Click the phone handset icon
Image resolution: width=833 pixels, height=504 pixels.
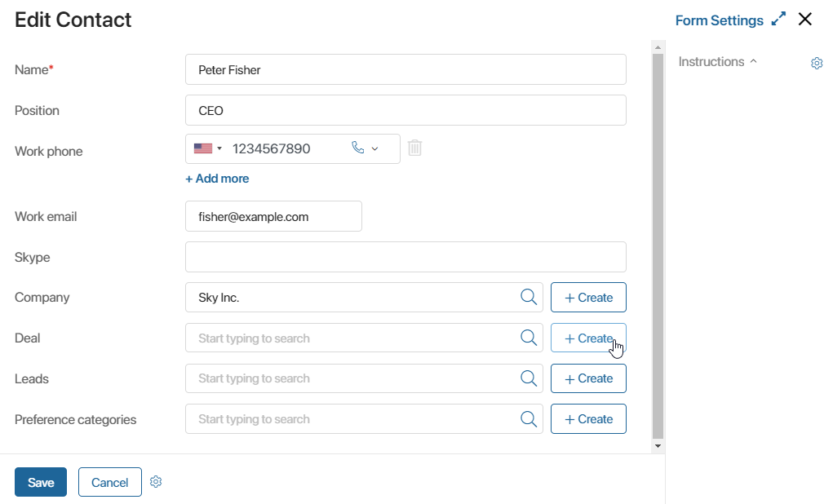(x=358, y=148)
